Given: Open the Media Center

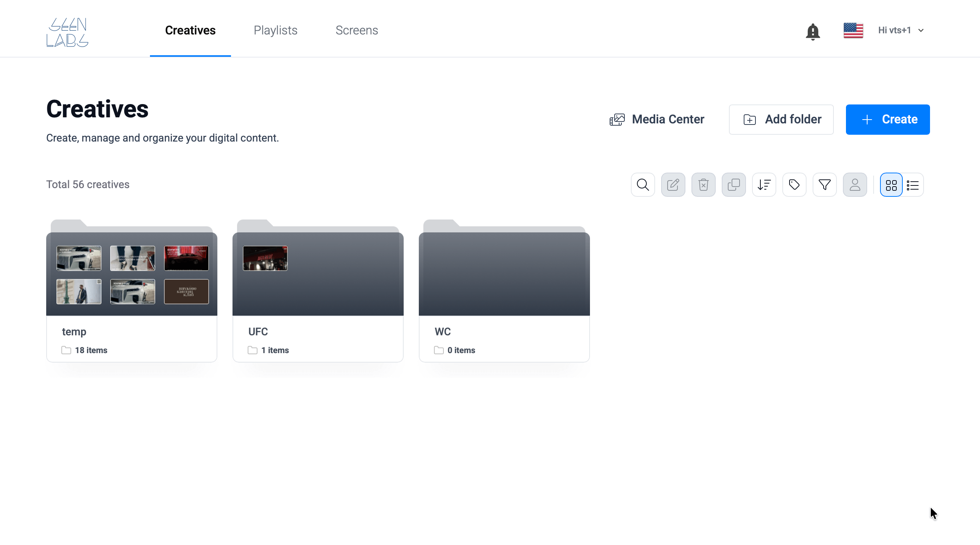Looking at the screenshot, I should pyautogui.click(x=657, y=119).
